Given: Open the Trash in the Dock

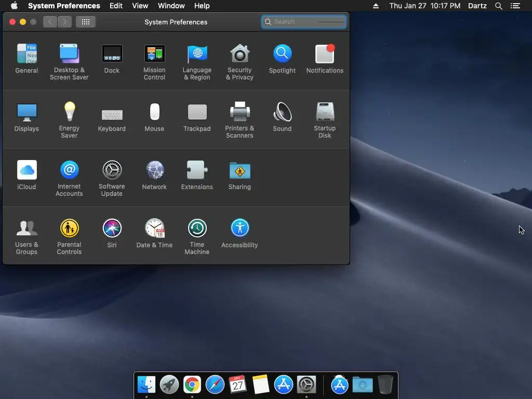Looking at the screenshot, I should [x=385, y=385].
